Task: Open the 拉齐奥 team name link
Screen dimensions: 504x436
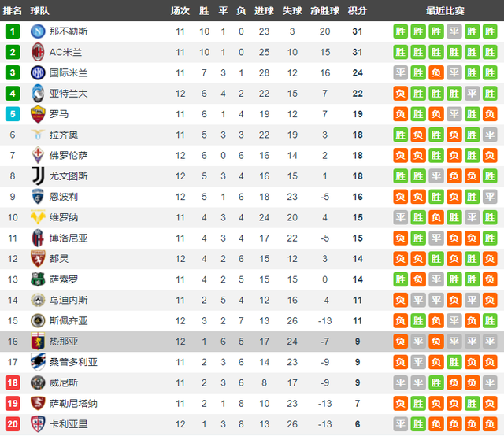Action: pyautogui.click(x=64, y=135)
